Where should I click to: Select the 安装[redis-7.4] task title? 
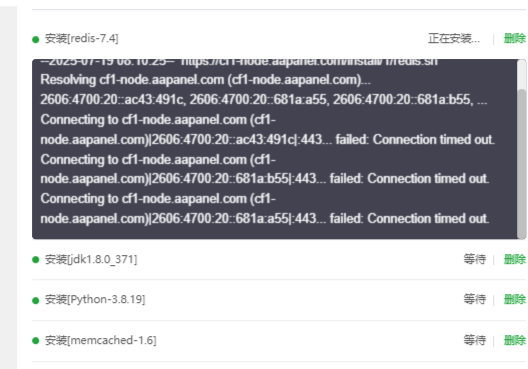click(81, 38)
